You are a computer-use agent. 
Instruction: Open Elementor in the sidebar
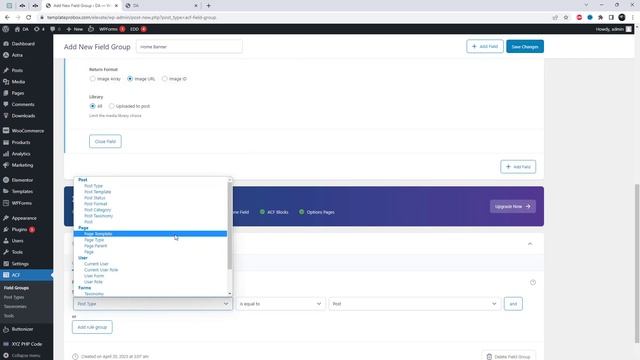pyautogui.click(x=22, y=180)
